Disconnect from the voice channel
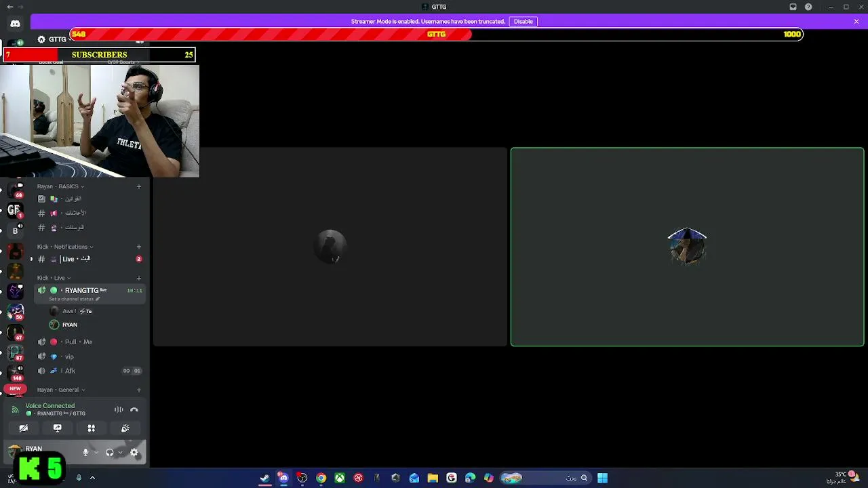Image resolution: width=868 pixels, height=488 pixels. (x=134, y=409)
